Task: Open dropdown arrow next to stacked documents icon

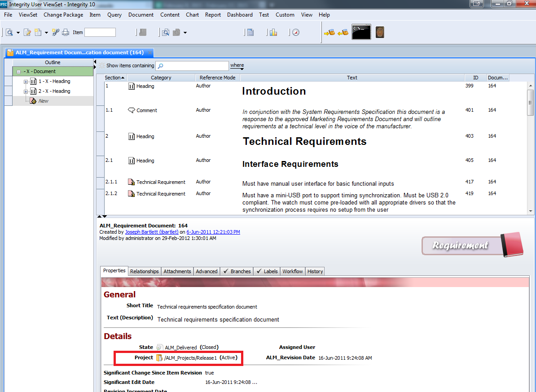Action: 185,33
